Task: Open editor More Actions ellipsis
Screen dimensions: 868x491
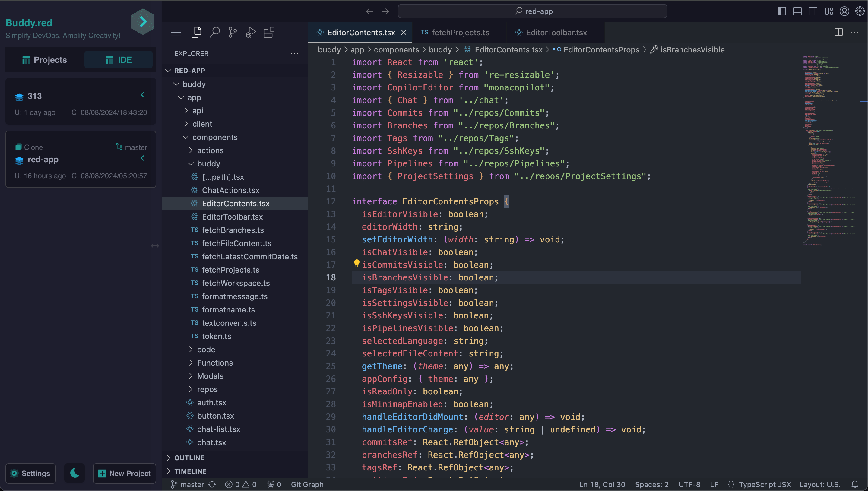Action: click(x=854, y=32)
